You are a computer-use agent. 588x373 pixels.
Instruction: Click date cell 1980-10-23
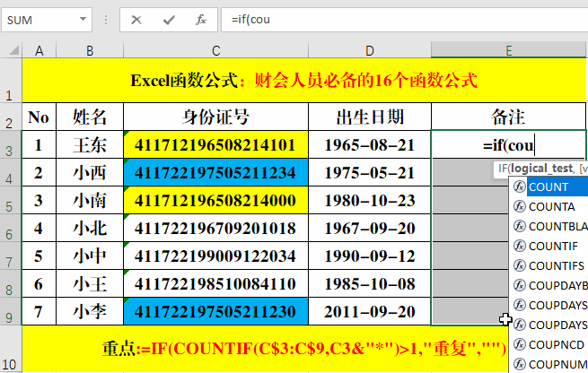click(x=370, y=200)
